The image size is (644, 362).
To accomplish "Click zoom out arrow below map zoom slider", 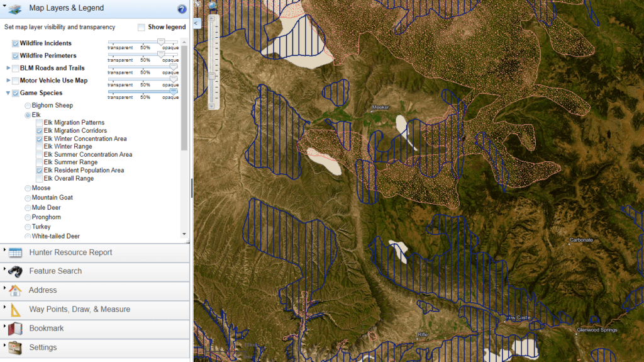I will pyautogui.click(x=212, y=106).
